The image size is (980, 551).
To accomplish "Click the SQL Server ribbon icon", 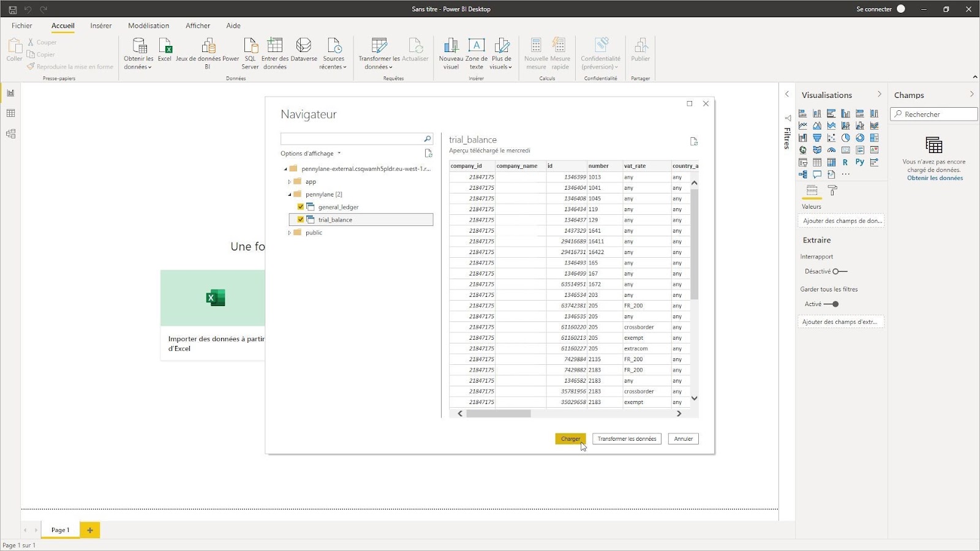I will pos(250,53).
